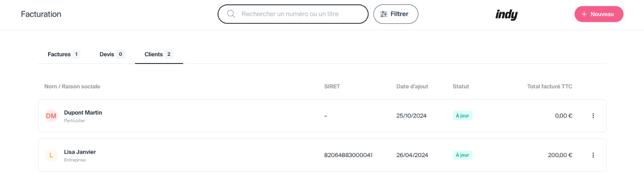Screen dimensions: 644x191
Task: Open the three-dot menu for Dupont Martin
Action: [593, 116]
